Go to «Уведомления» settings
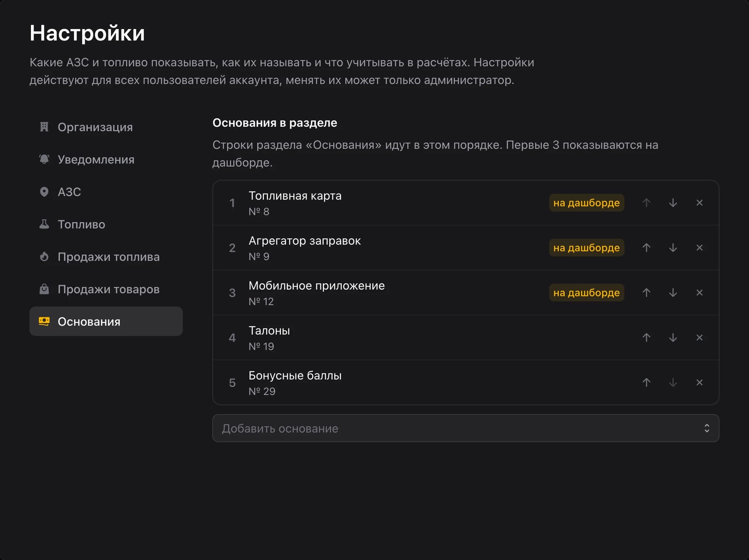Image resolution: width=749 pixels, height=560 pixels. (106, 160)
